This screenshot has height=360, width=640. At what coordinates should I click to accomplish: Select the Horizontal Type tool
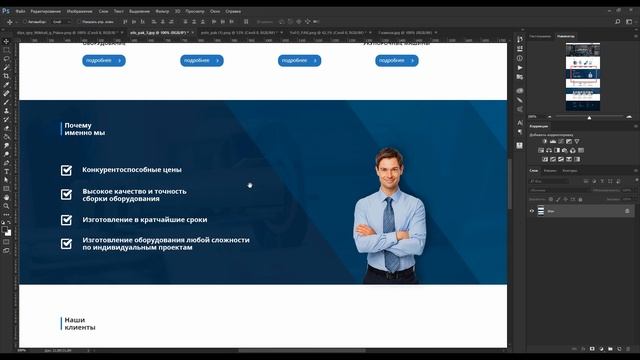6,171
